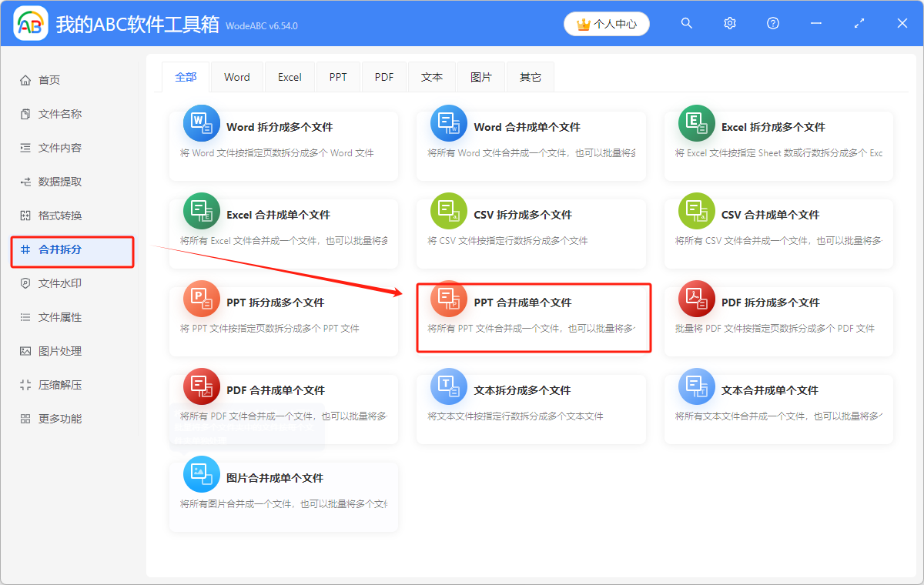Open the 数据提取 sidebar icon

point(24,182)
